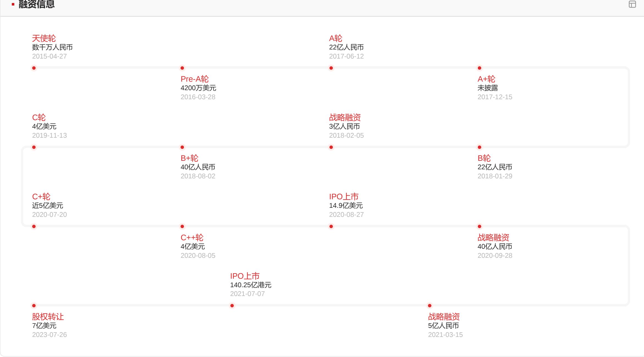Screen dimensions: 644x357
Task: Select the C轮 round title
Action: tap(39, 117)
